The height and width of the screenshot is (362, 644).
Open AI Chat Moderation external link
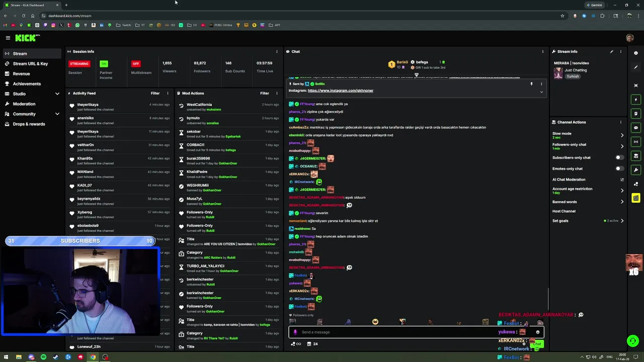(622, 179)
